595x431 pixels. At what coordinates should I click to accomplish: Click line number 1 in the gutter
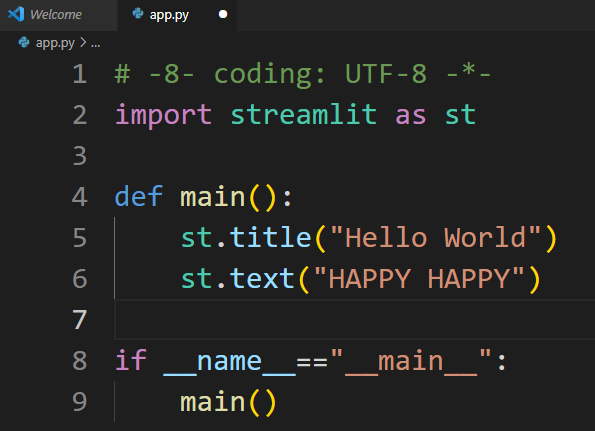click(80, 74)
